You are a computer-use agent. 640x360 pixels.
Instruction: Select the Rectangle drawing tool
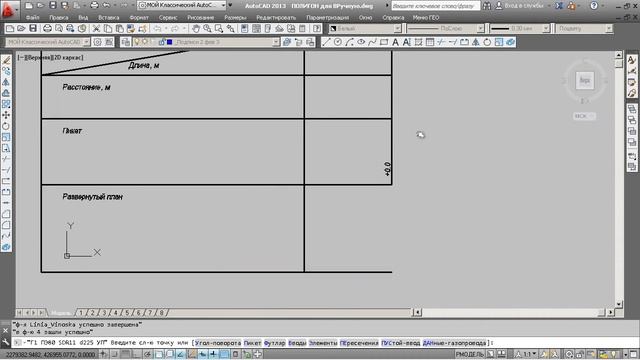pos(384,42)
